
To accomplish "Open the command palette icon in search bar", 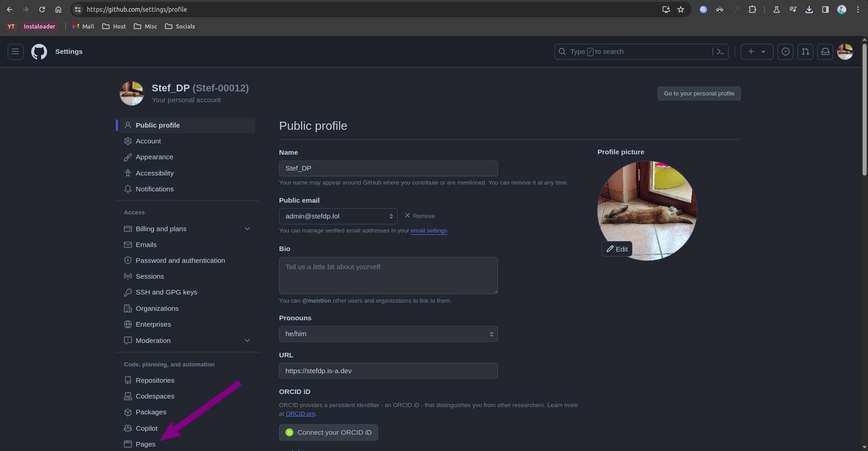I will [x=720, y=52].
